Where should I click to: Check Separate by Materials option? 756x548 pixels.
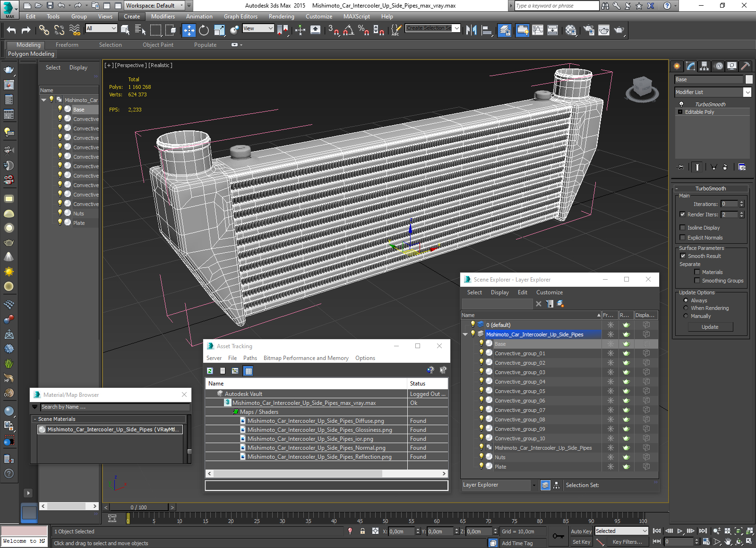click(697, 272)
